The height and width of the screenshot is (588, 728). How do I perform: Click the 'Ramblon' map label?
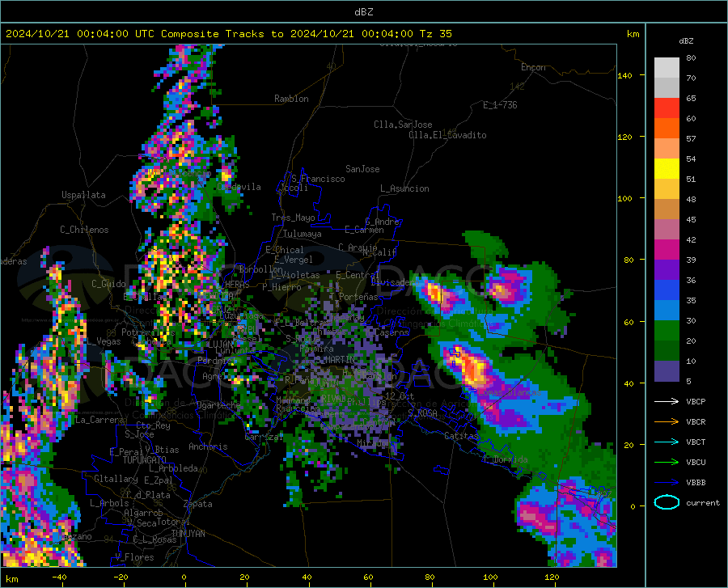[291, 99]
